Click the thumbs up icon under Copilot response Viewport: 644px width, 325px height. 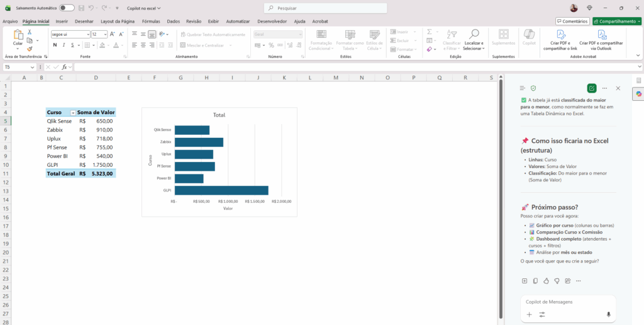pyautogui.click(x=546, y=281)
